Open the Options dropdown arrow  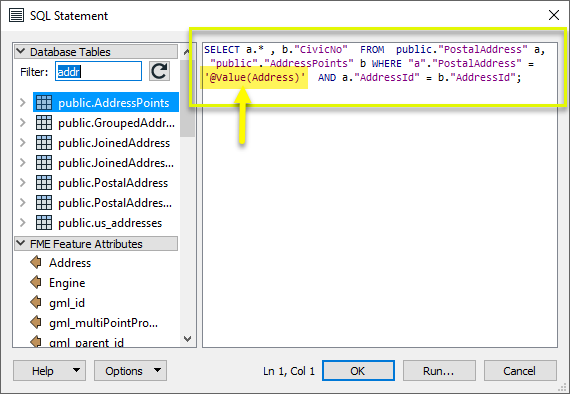point(157,370)
